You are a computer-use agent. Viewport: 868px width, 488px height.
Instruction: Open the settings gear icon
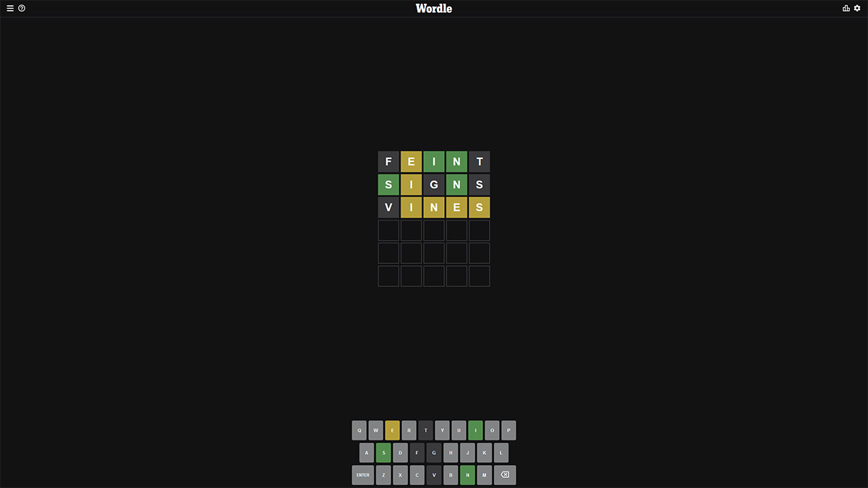tap(857, 9)
